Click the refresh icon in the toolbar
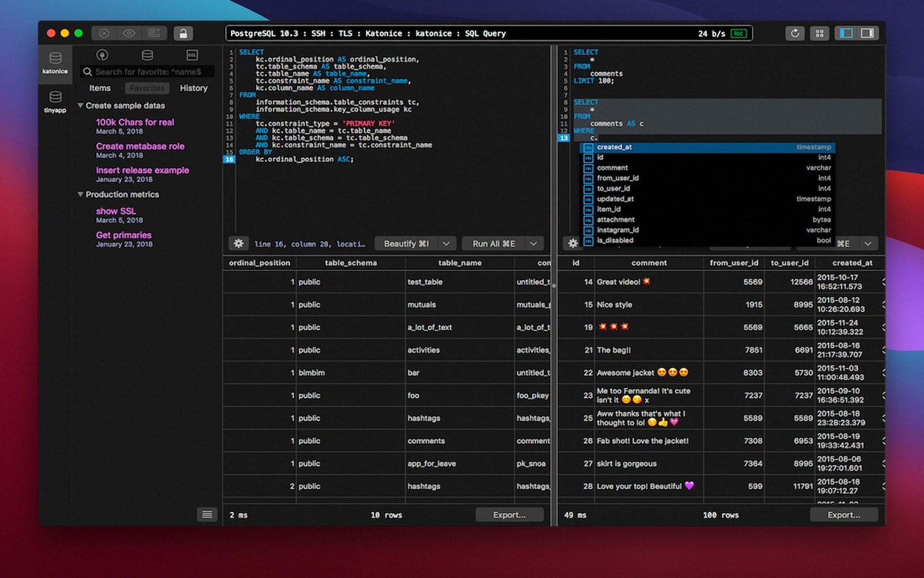Screen dimensions: 924x578 pyautogui.click(x=795, y=33)
